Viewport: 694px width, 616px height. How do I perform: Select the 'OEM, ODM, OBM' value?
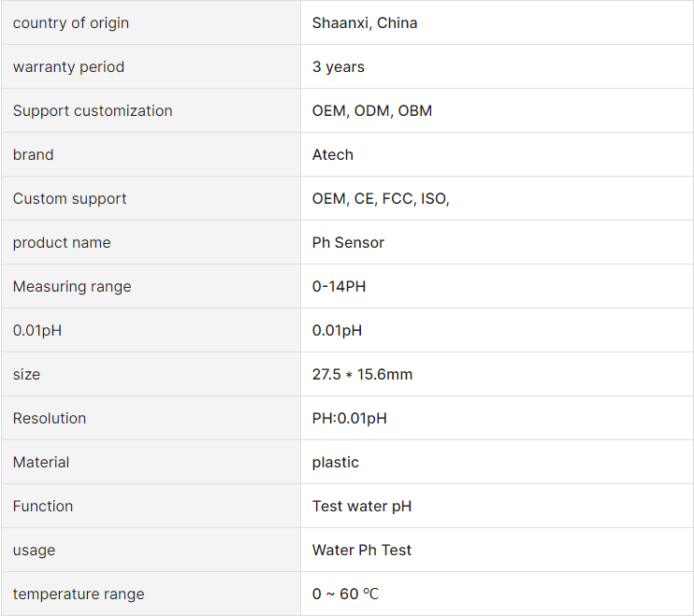pyautogui.click(x=372, y=110)
